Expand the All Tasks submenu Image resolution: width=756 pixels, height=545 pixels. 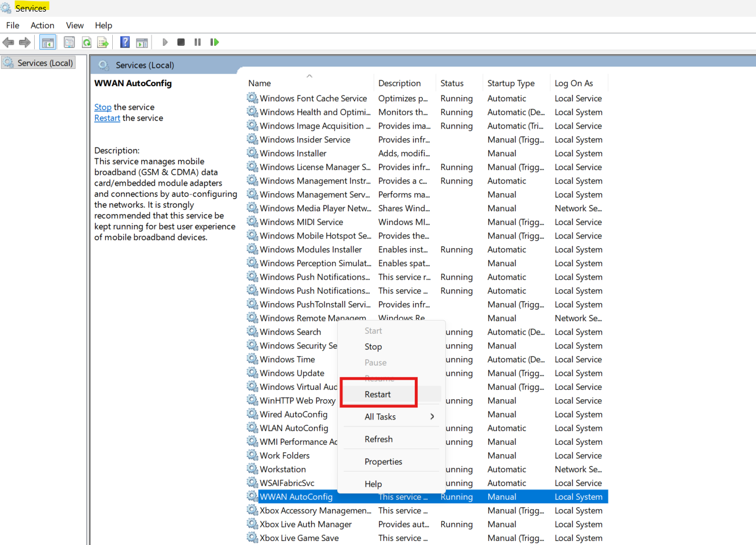(x=380, y=417)
